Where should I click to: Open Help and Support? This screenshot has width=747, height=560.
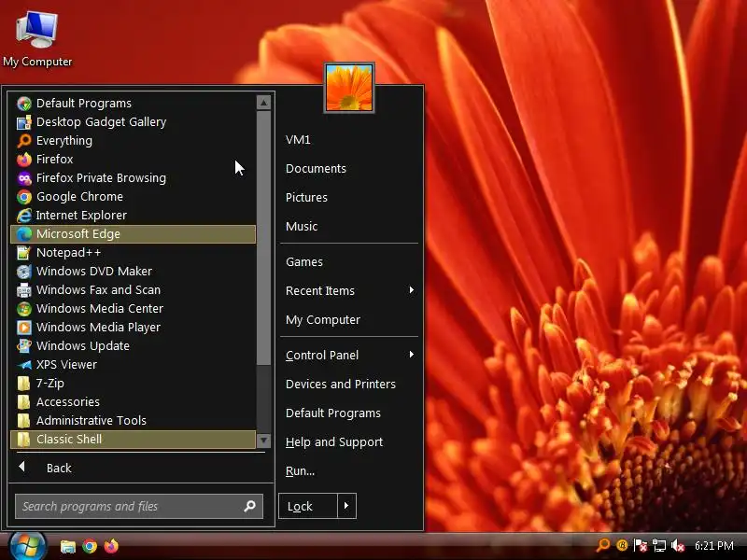pyautogui.click(x=334, y=442)
